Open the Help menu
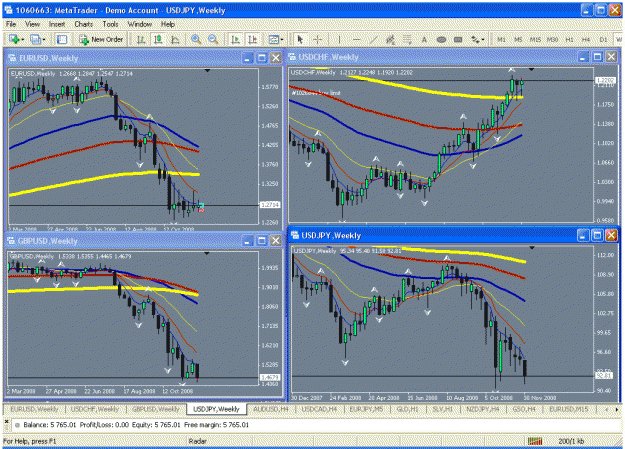 point(168,24)
